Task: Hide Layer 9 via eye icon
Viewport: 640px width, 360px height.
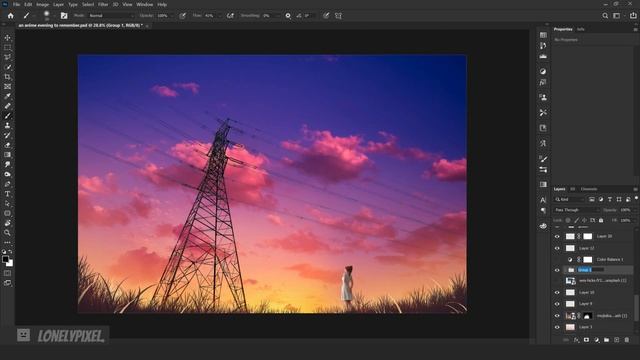Action: (x=557, y=304)
